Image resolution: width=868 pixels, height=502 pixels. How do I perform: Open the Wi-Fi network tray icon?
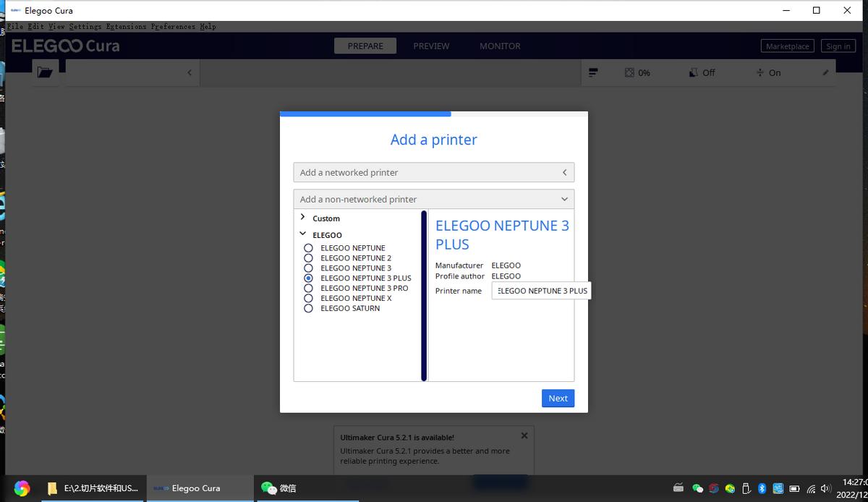point(811,488)
